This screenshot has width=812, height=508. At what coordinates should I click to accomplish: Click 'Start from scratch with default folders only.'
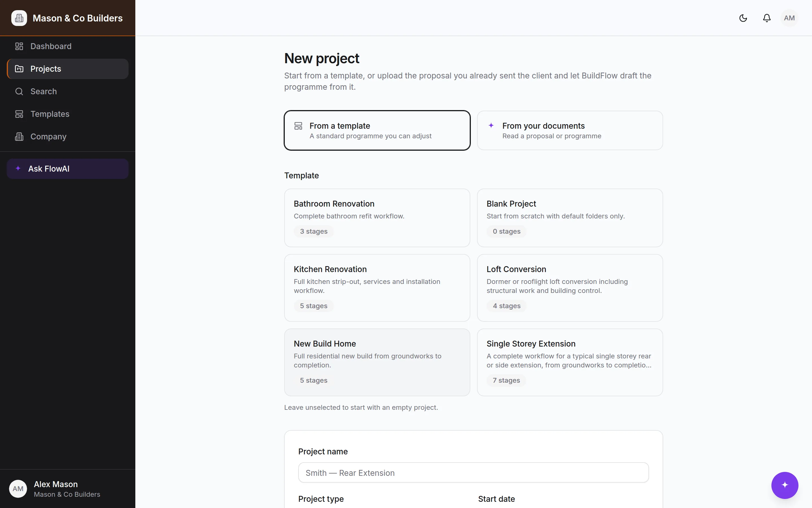(556, 216)
